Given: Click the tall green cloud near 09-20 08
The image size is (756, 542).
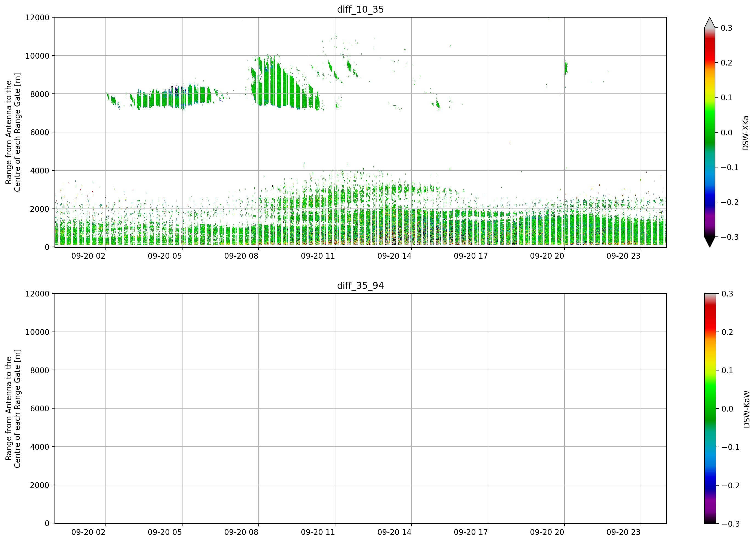Looking at the screenshot, I should (283, 83).
